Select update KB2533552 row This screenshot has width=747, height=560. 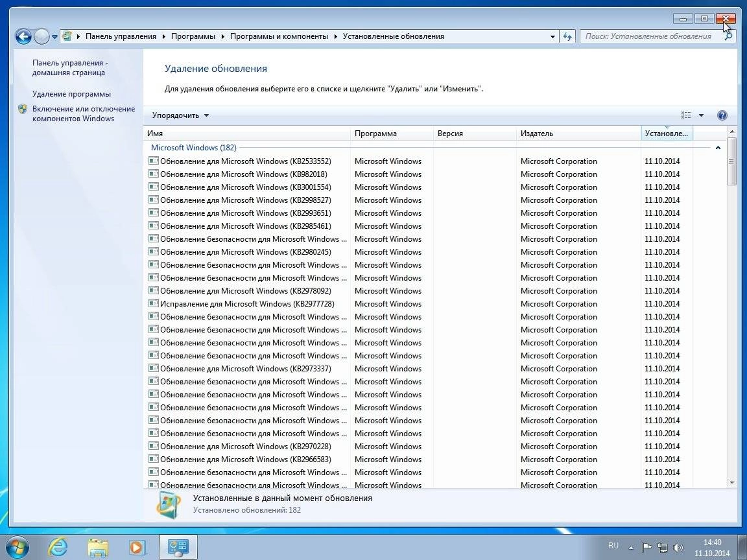point(420,161)
